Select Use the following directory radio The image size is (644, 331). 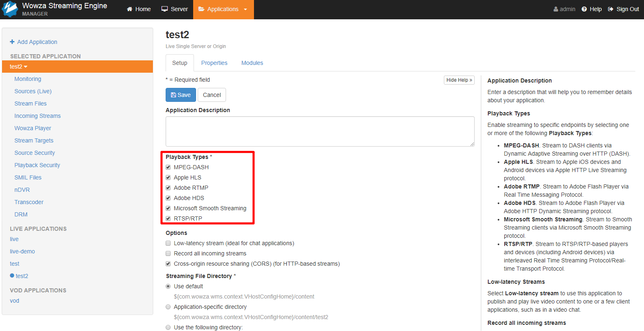[168, 327]
